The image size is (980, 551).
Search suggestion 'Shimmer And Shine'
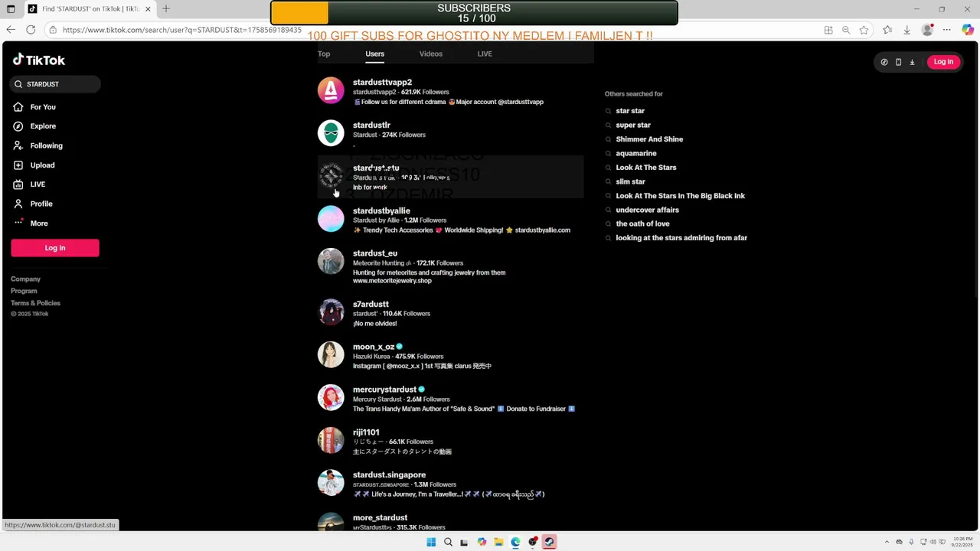pyautogui.click(x=649, y=139)
